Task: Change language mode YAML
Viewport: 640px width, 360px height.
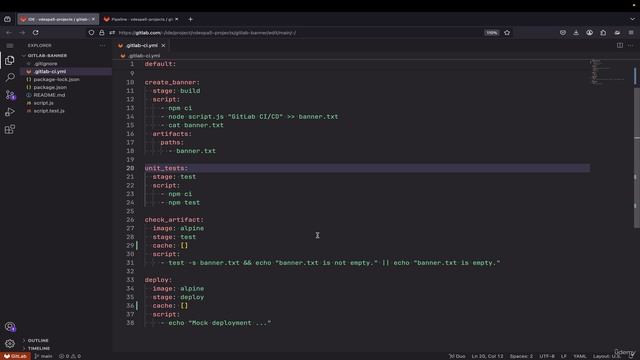Action: click(x=580, y=356)
